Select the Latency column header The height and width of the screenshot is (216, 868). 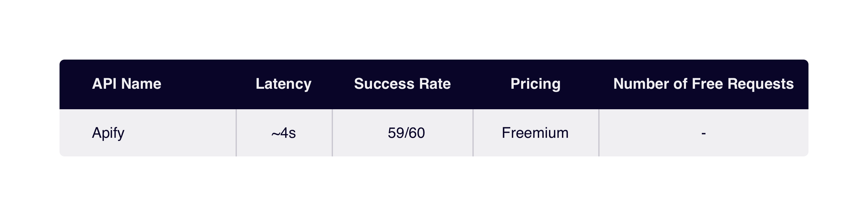(x=283, y=84)
